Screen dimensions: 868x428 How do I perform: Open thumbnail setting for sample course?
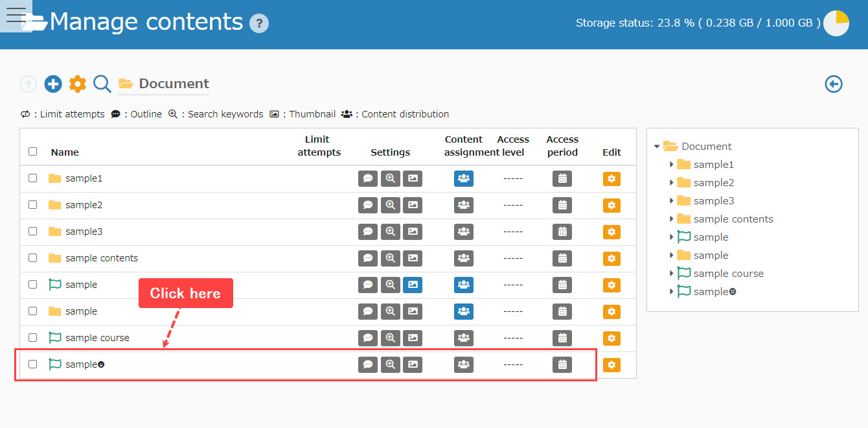(x=413, y=338)
